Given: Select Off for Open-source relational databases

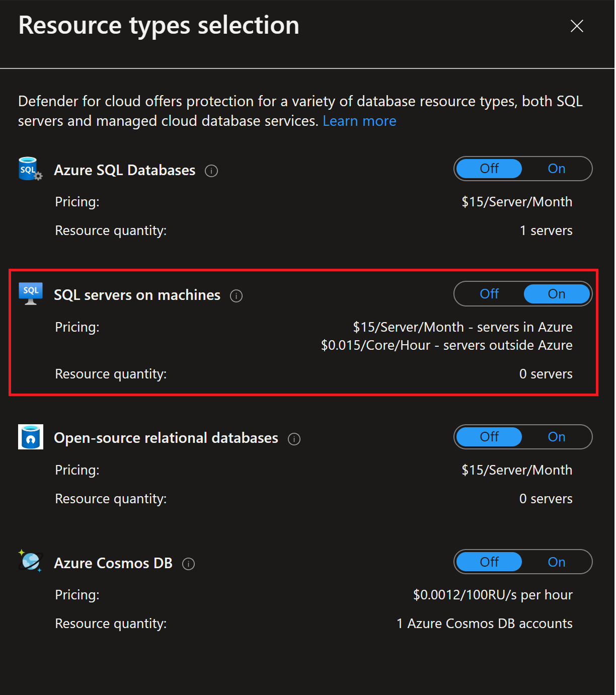Looking at the screenshot, I should pyautogui.click(x=489, y=437).
